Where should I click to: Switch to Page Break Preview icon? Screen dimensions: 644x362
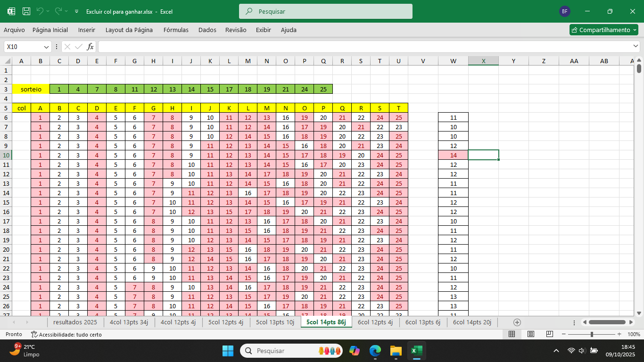549,334
